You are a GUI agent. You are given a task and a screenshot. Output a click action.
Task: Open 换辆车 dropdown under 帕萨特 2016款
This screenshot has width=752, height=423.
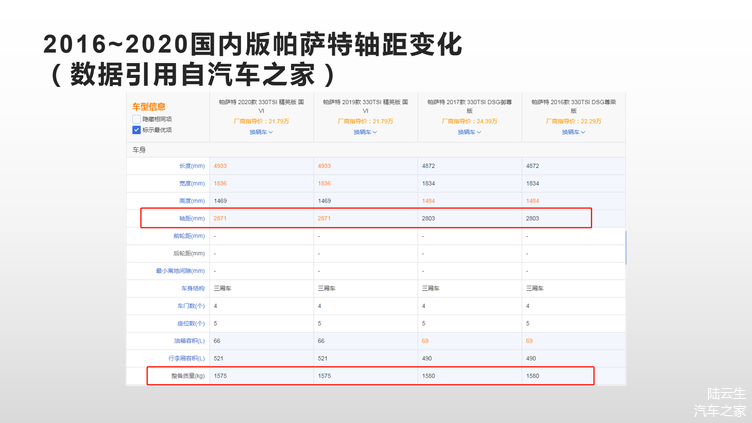pos(574,132)
